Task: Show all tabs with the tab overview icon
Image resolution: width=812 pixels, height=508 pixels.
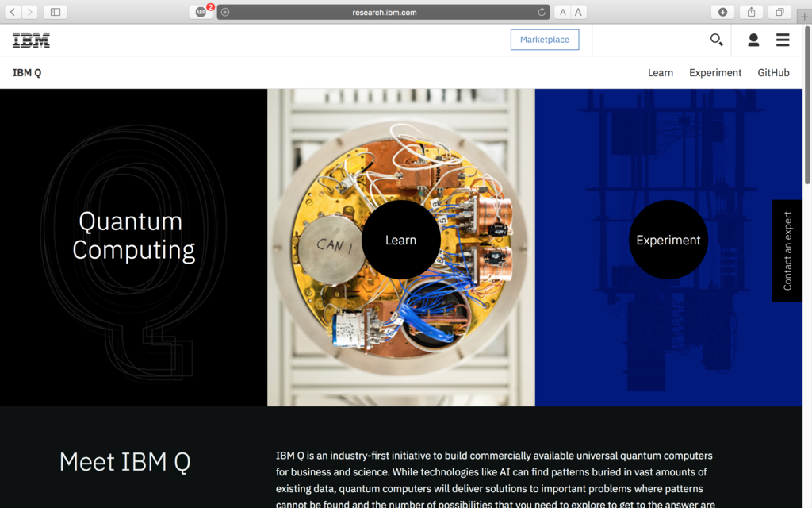Action: coord(779,12)
